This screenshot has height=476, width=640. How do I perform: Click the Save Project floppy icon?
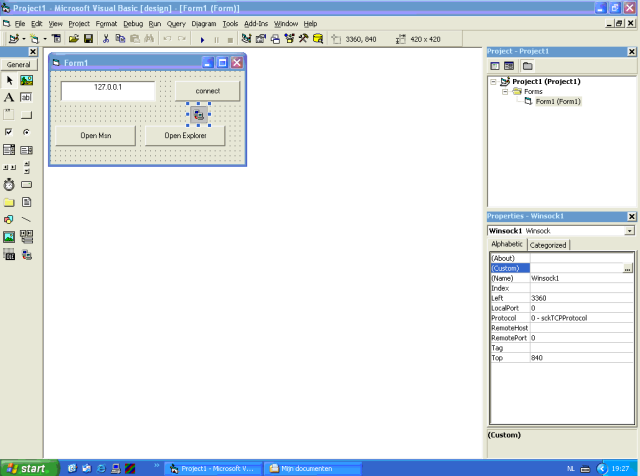[88, 39]
